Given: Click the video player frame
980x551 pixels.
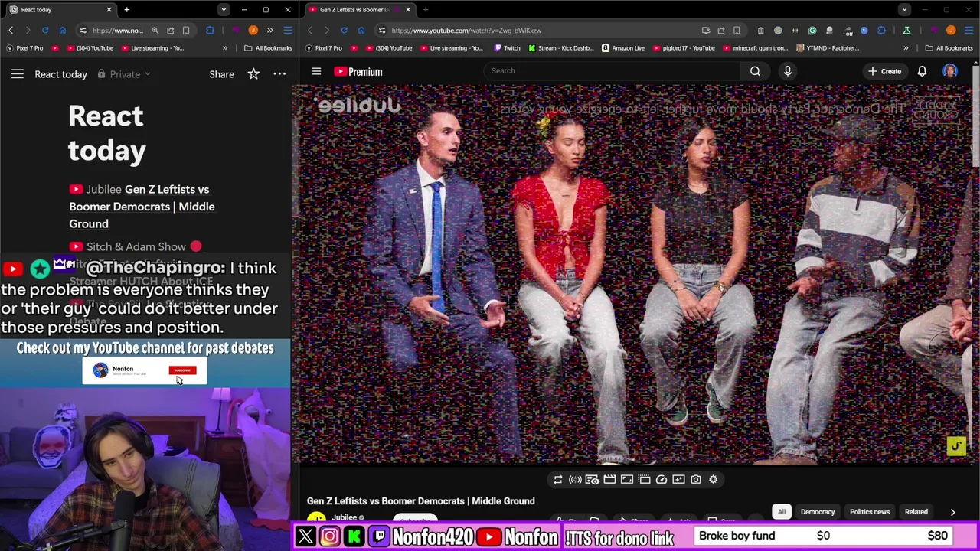Looking at the screenshot, I should (635, 275).
